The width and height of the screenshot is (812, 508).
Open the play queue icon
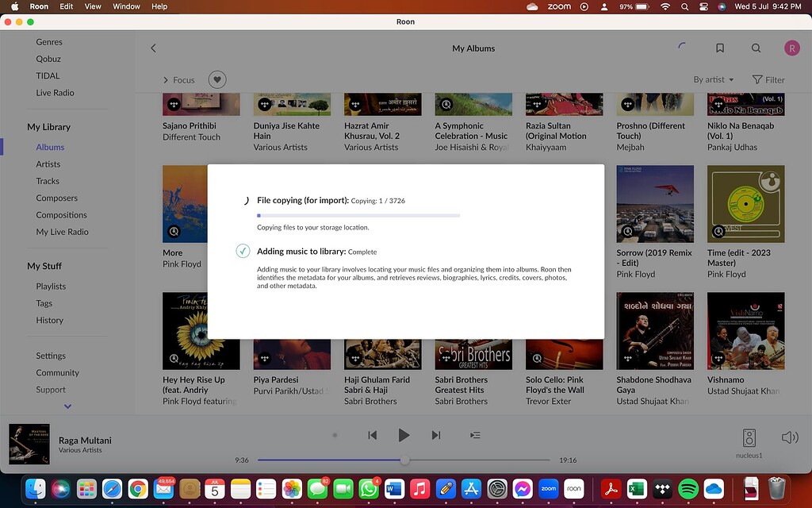click(475, 435)
